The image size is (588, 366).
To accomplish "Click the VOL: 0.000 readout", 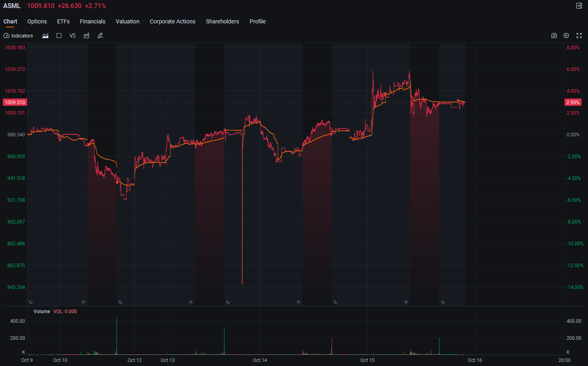I will pos(65,312).
